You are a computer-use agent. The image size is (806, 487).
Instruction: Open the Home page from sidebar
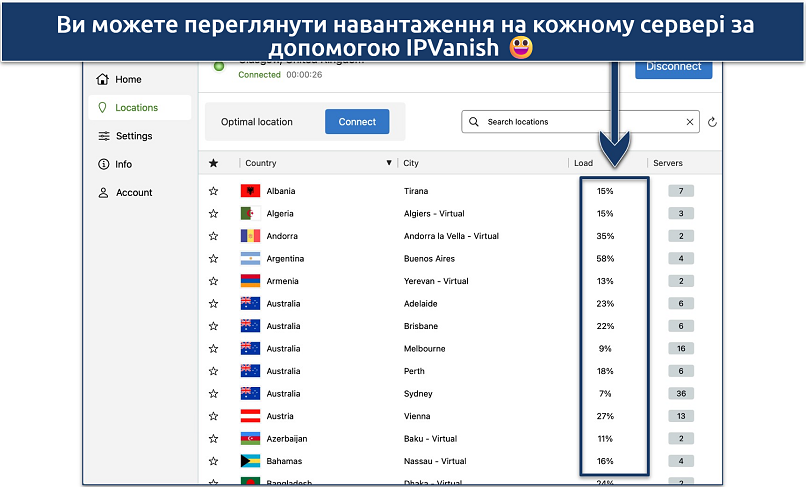point(119,79)
